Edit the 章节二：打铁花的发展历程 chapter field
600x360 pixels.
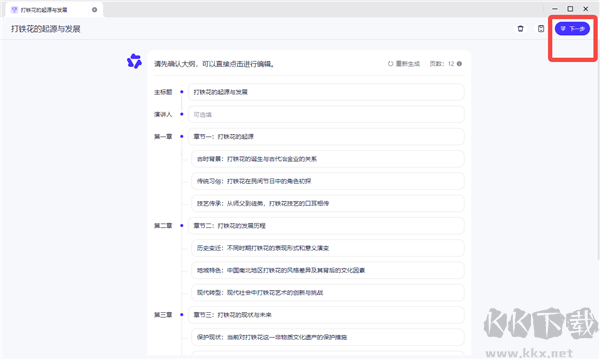pyautogui.click(x=326, y=226)
